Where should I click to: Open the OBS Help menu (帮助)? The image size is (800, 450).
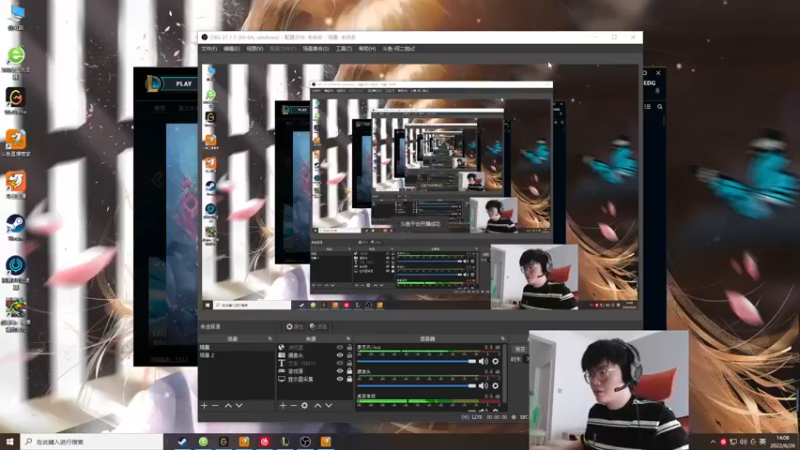pyautogui.click(x=366, y=48)
